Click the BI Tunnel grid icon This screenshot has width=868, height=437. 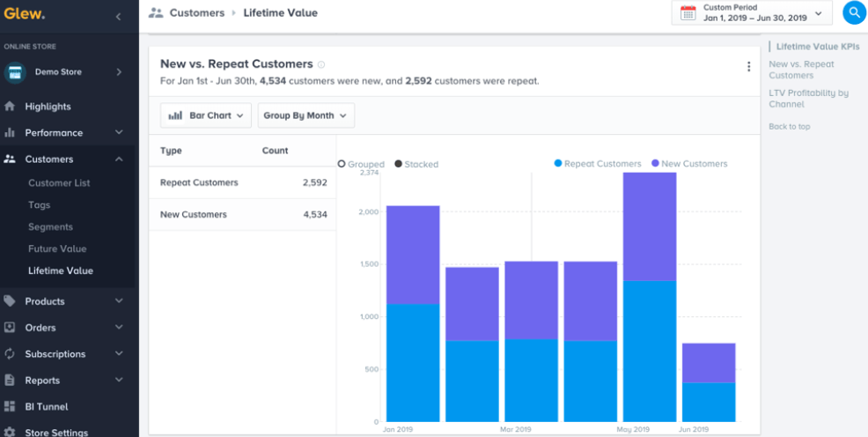10,406
